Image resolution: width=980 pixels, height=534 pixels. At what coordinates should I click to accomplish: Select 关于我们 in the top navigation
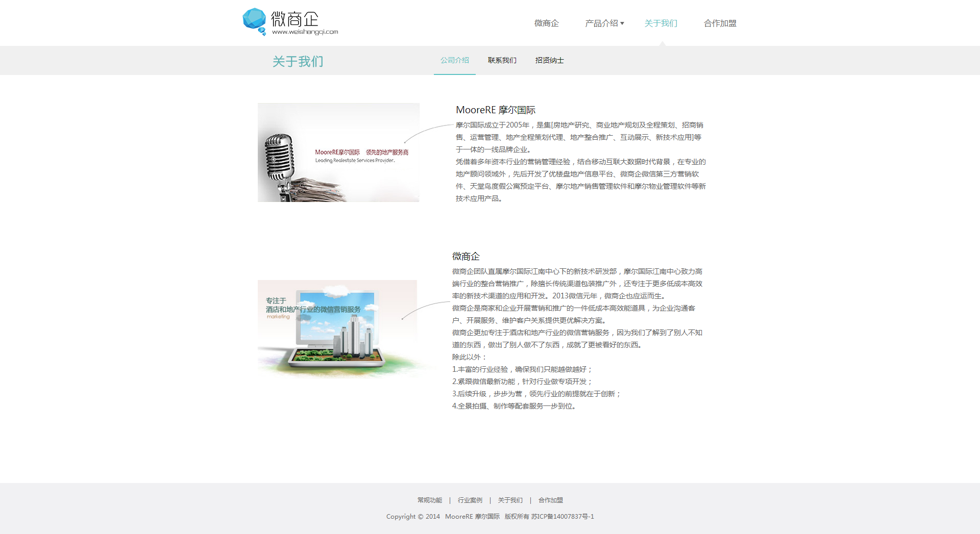pyautogui.click(x=660, y=23)
